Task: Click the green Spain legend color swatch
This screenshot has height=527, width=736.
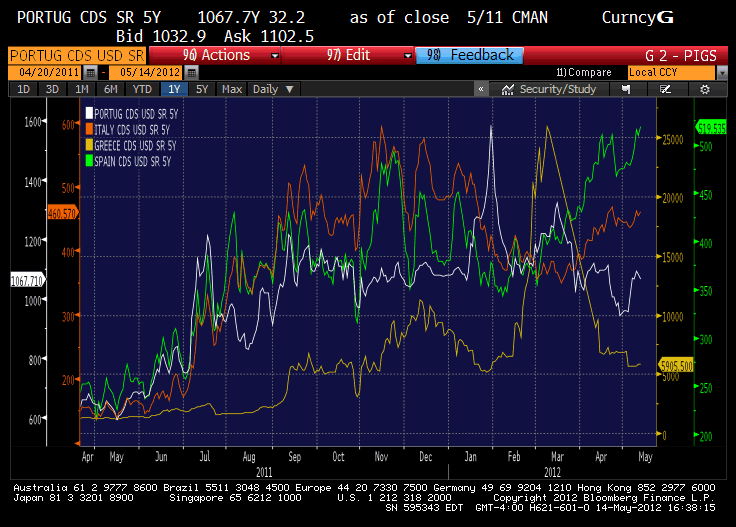Action: pos(90,160)
